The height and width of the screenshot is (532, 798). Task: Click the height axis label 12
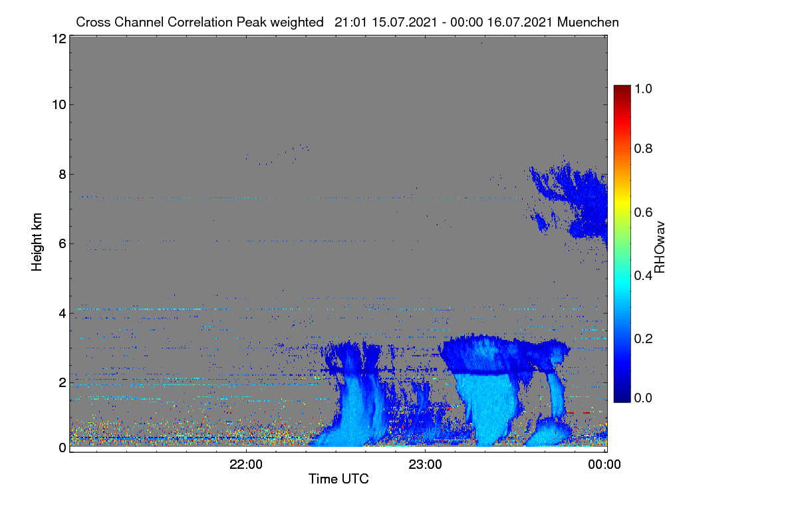point(59,39)
